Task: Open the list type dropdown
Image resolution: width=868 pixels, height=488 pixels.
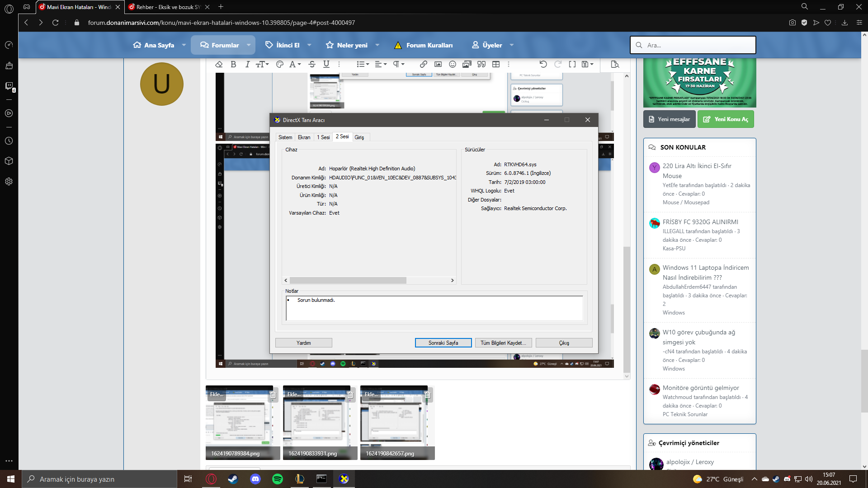Action: pyautogui.click(x=363, y=64)
